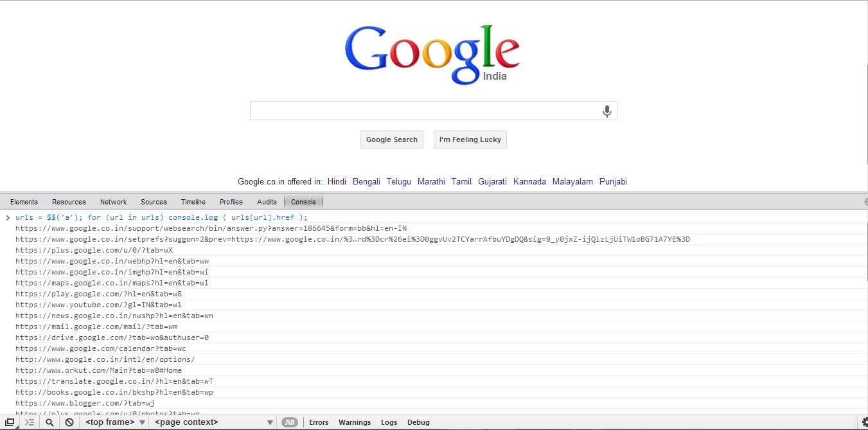Click the logged maps.google.co.in URL
The image size is (868, 430).
[x=112, y=283]
